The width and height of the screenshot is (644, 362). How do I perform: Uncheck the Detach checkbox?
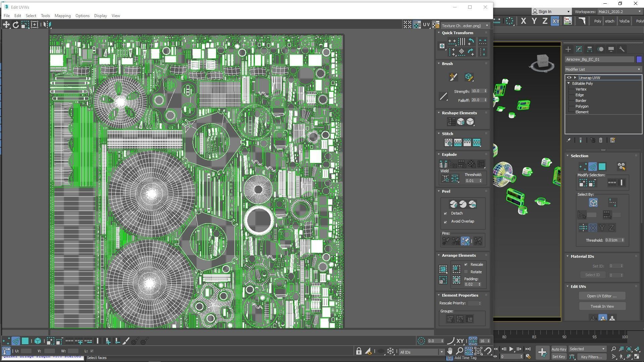445,214
